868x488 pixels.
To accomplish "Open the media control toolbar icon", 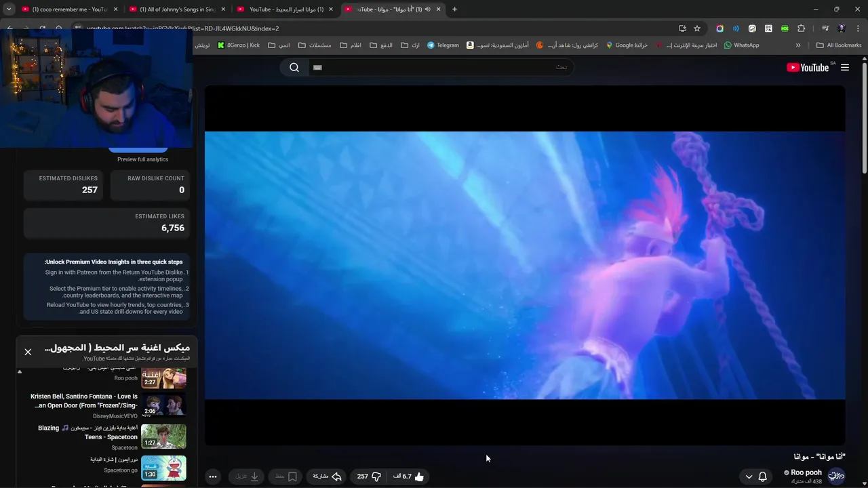I will point(825,28).
